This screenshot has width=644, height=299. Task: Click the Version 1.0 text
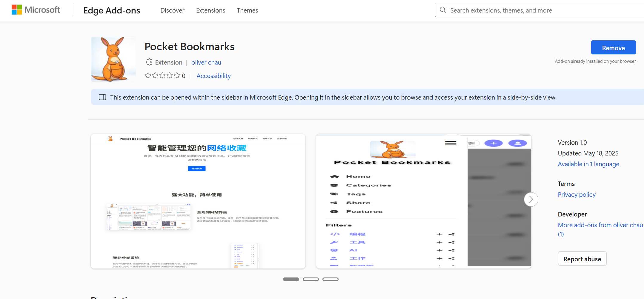(x=572, y=143)
